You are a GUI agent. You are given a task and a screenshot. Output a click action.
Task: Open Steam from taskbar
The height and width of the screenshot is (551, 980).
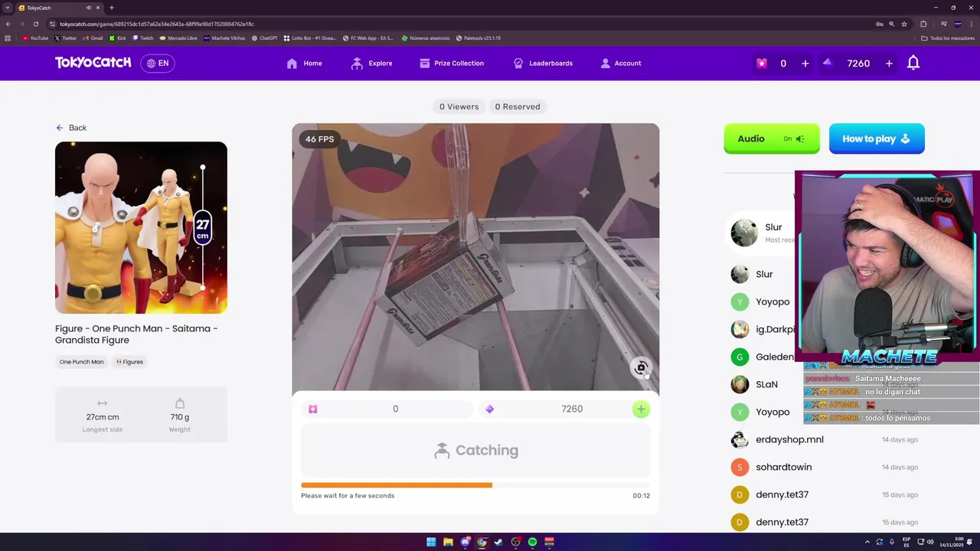[498, 542]
